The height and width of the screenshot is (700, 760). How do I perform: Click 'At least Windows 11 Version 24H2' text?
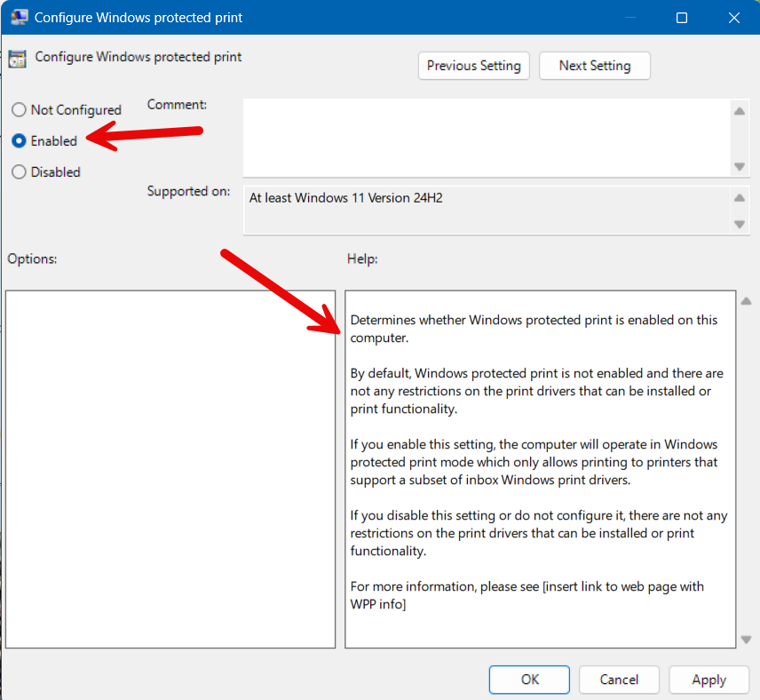point(345,198)
